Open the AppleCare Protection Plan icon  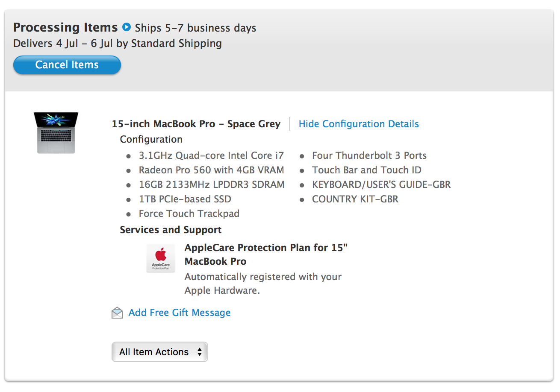(x=161, y=258)
